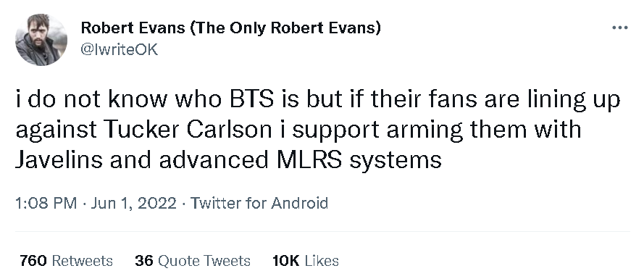Image resolution: width=644 pixels, height=271 pixels.
Task: Click the words Tucker Carlson in the tweet
Action: coord(189,129)
